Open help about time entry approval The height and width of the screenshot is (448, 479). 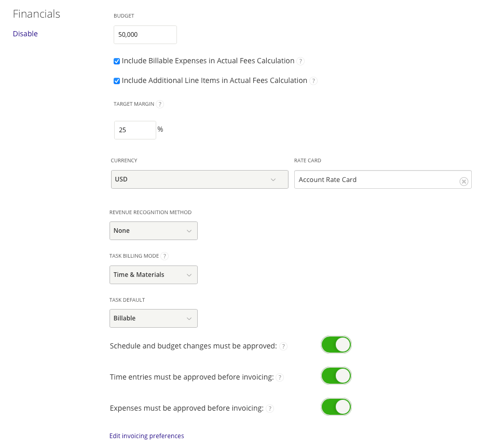pyautogui.click(x=280, y=377)
